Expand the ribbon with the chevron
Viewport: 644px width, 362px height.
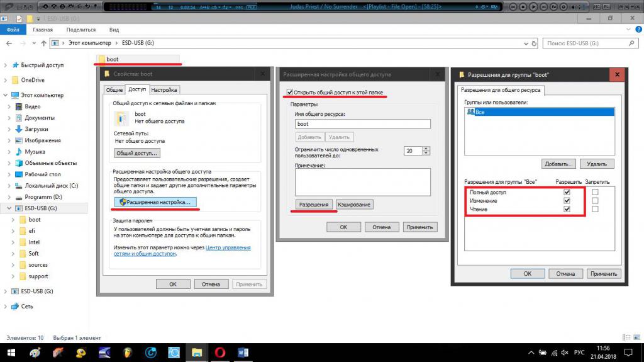click(x=628, y=30)
